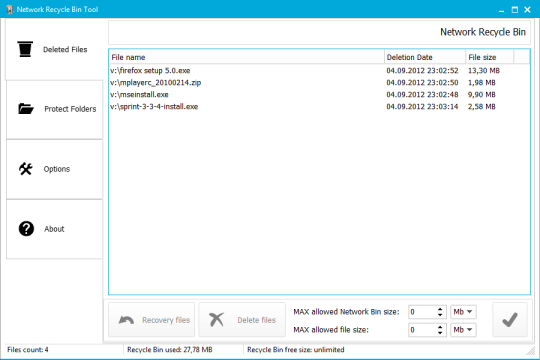Minimize the Network Recycle Bin Tool window

tap(501, 10)
